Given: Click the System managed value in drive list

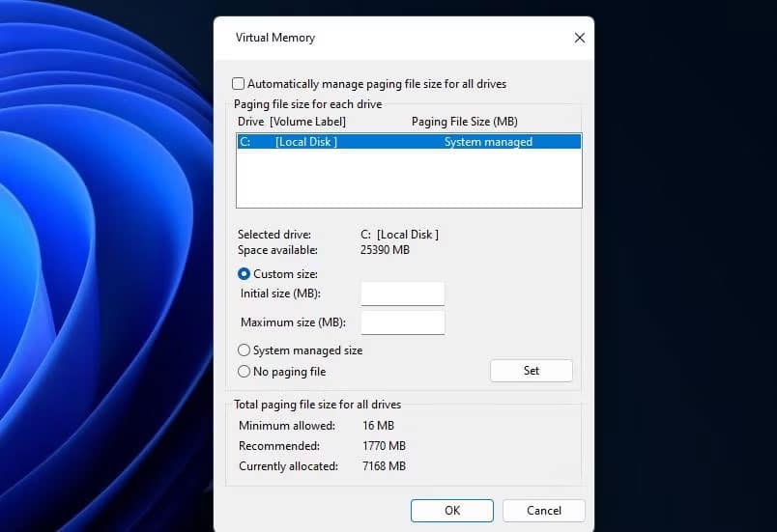Looking at the screenshot, I should tap(488, 142).
